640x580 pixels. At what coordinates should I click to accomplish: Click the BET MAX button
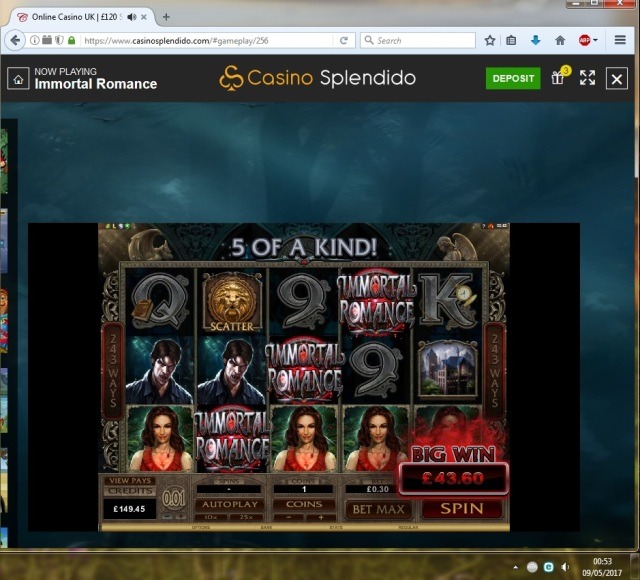point(378,509)
